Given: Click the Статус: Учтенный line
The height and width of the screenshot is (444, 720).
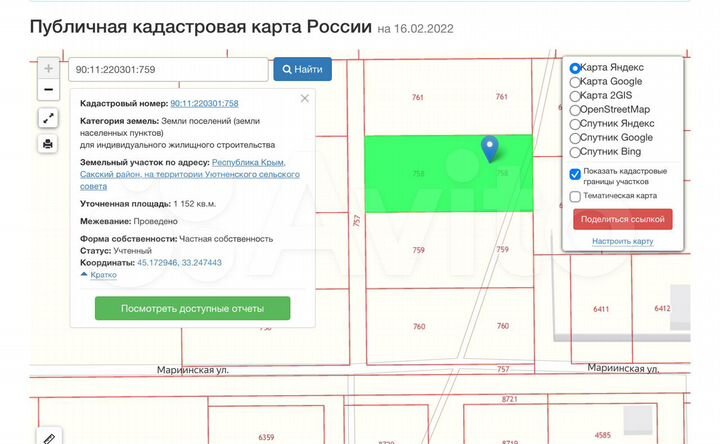Looking at the screenshot, I should tap(116, 251).
